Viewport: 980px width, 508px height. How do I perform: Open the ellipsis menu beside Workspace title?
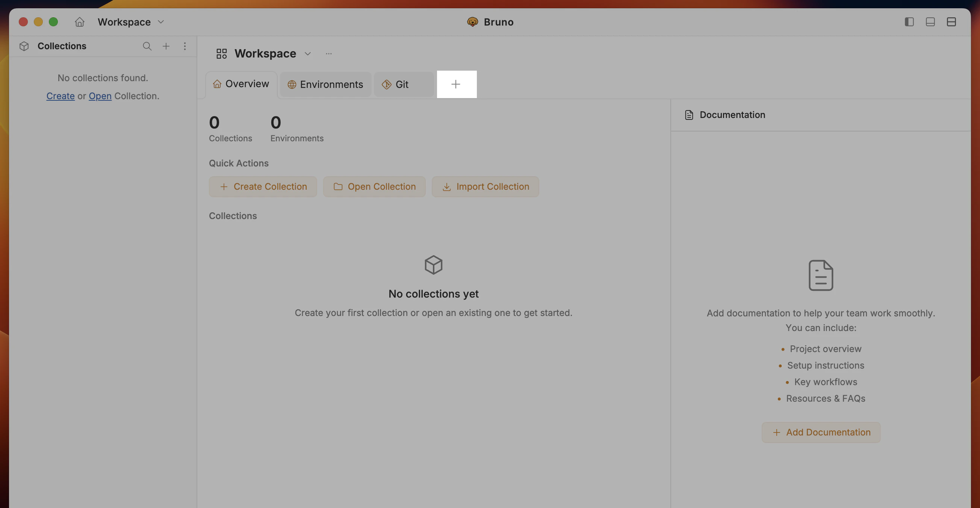(x=329, y=54)
